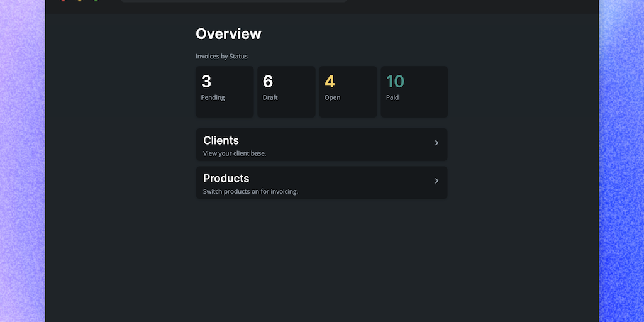This screenshot has width=644, height=322.
Task: Click the 'Invoices by Status' label
Action: click(x=221, y=57)
